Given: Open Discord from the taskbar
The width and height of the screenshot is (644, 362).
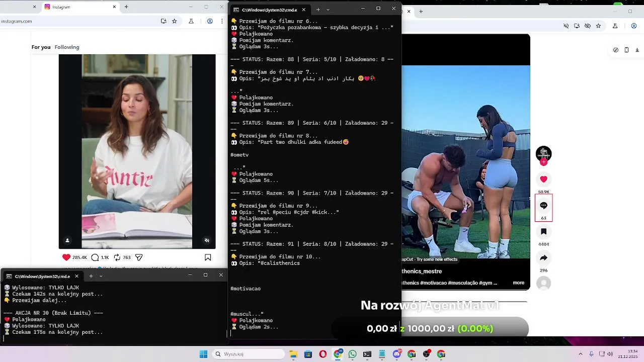Looking at the screenshot, I should point(397,354).
